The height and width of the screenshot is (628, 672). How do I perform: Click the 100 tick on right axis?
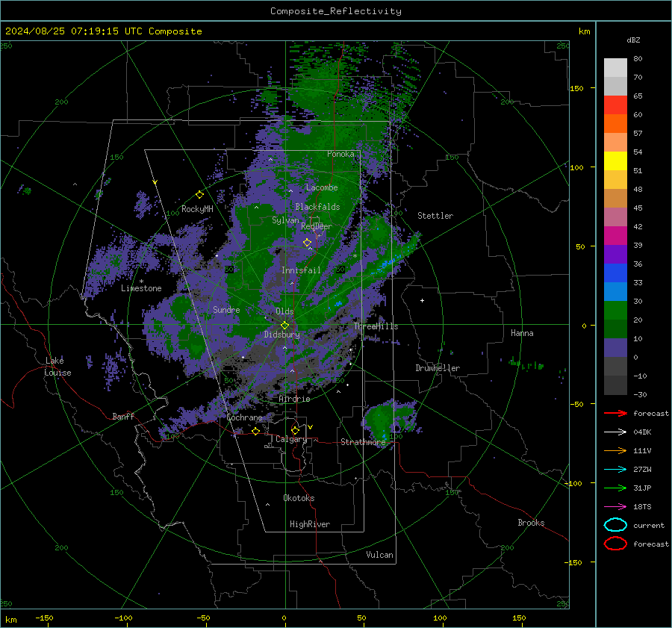[x=576, y=167]
